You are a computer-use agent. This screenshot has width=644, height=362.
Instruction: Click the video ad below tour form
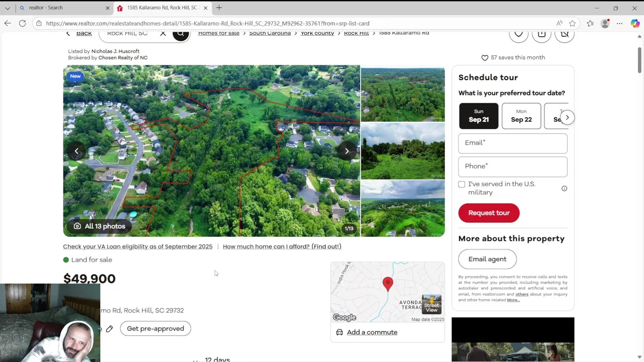(x=513, y=339)
